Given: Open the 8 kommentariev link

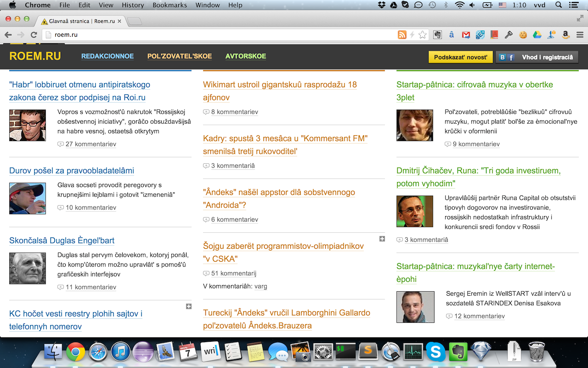Looking at the screenshot, I should tap(235, 112).
